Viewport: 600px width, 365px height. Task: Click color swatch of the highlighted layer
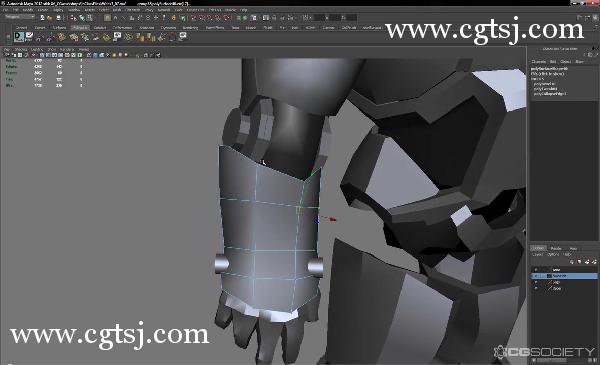pos(549,275)
